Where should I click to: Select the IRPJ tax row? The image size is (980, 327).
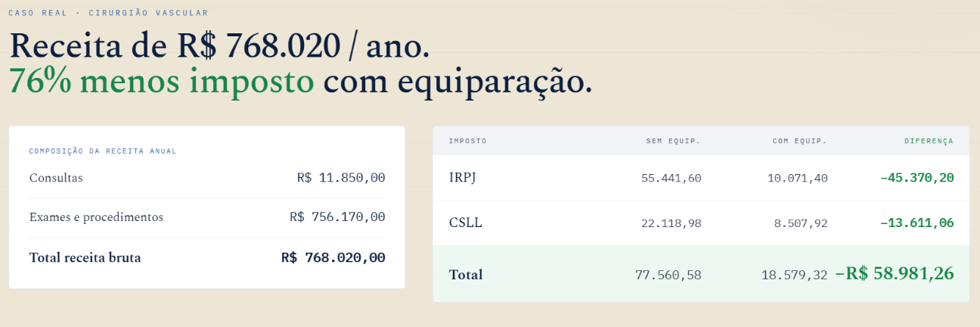[x=701, y=178]
